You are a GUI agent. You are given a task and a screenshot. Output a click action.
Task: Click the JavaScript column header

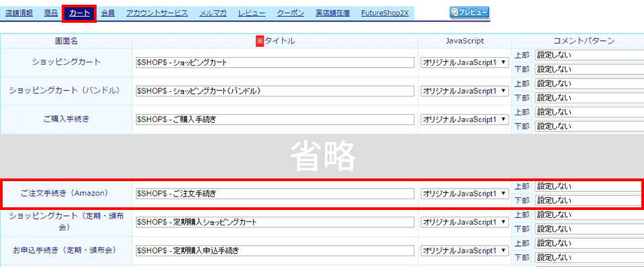(464, 41)
